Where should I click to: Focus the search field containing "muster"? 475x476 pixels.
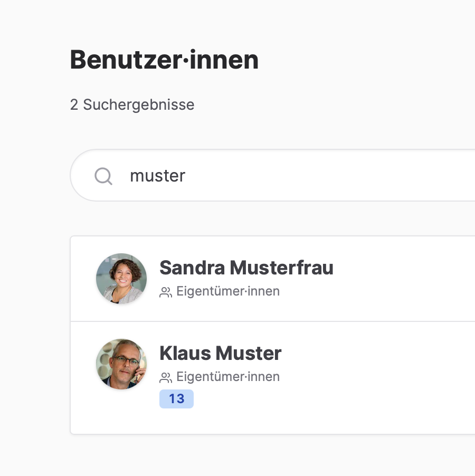pos(264,176)
